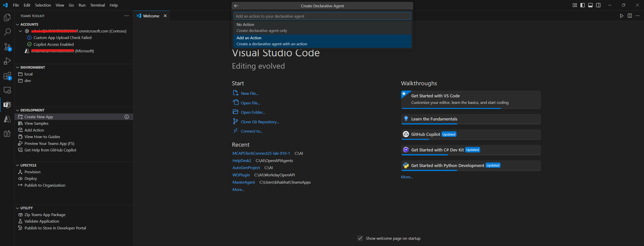Select View Samples item
644x246 pixels.
36,123
